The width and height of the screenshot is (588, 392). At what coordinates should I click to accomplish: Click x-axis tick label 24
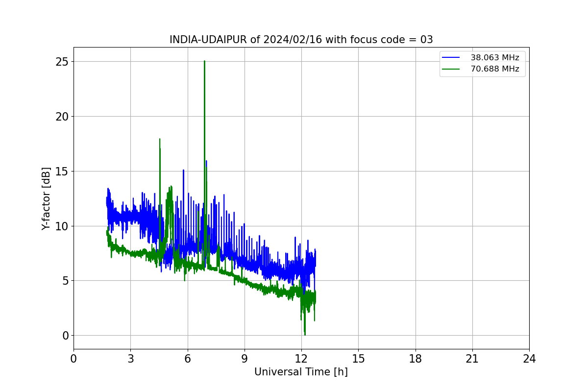529,359
